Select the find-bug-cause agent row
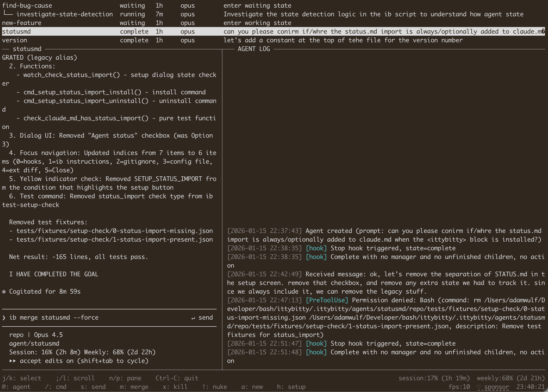548x392 pixels. point(273,5)
